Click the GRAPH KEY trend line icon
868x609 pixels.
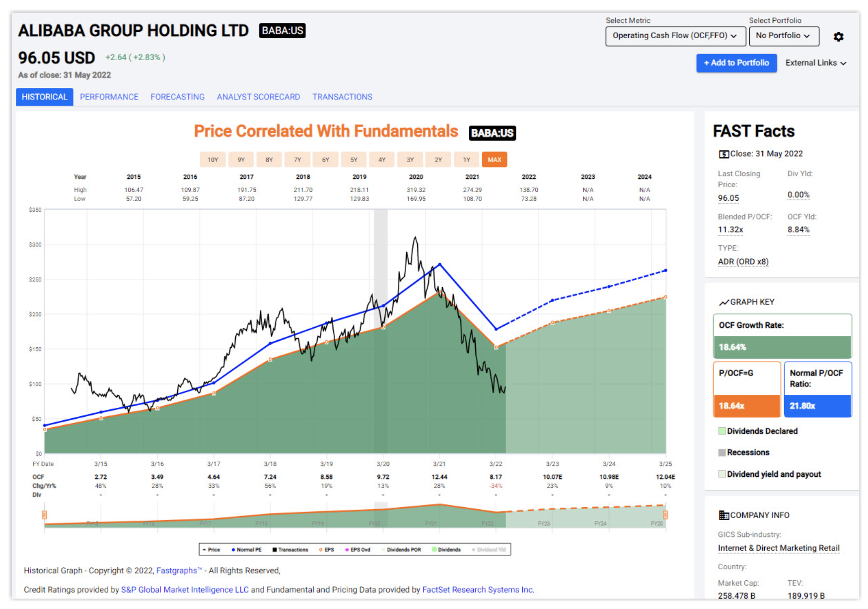click(x=723, y=303)
